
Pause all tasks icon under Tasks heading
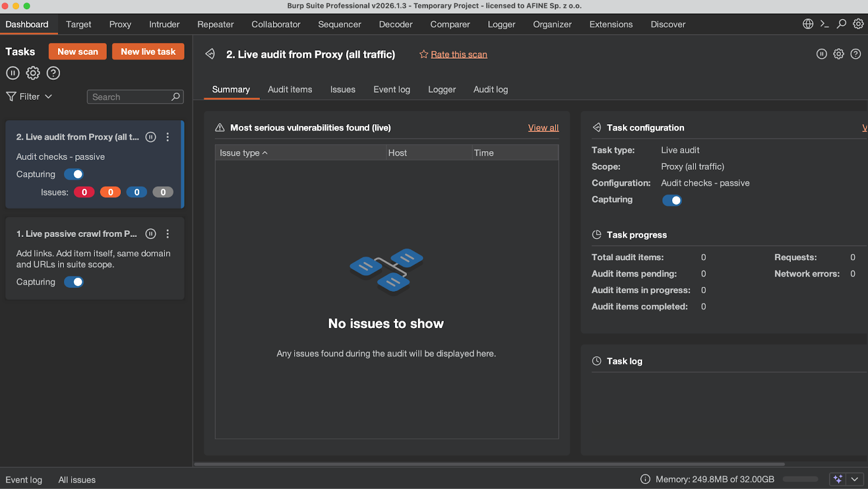pos(13,73)
